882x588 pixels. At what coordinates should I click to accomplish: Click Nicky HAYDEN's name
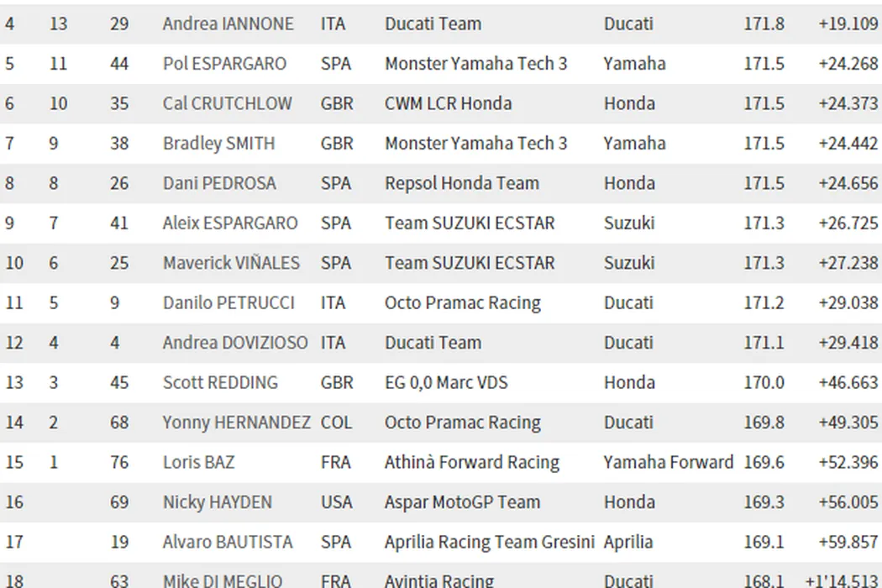(217, 502)
